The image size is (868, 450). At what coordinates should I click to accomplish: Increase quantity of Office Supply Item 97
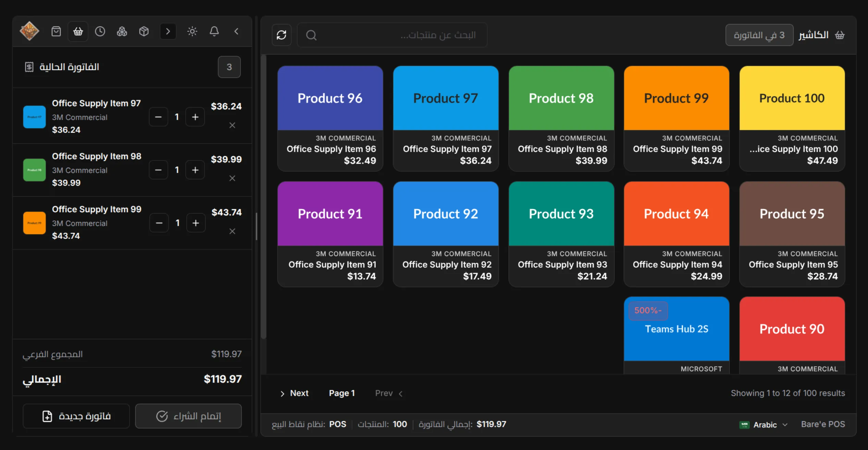click(x=195, y=117)
